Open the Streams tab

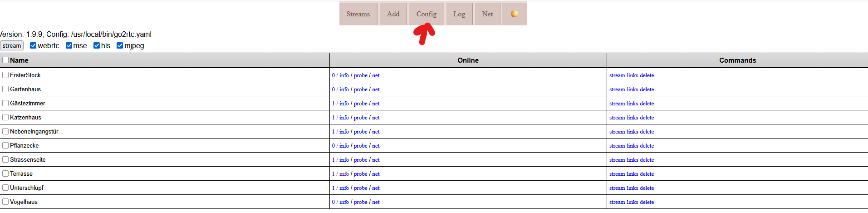[358, 14]
